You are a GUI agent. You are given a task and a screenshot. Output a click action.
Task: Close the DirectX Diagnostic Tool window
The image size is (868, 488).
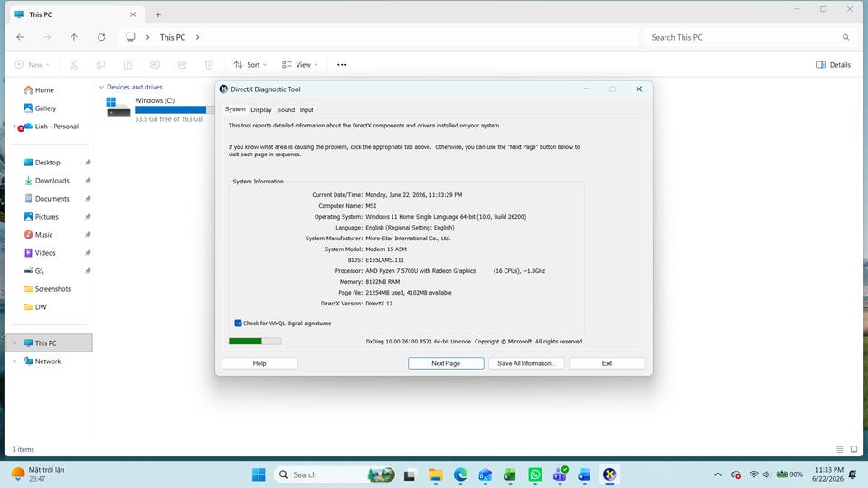[639, 89]
